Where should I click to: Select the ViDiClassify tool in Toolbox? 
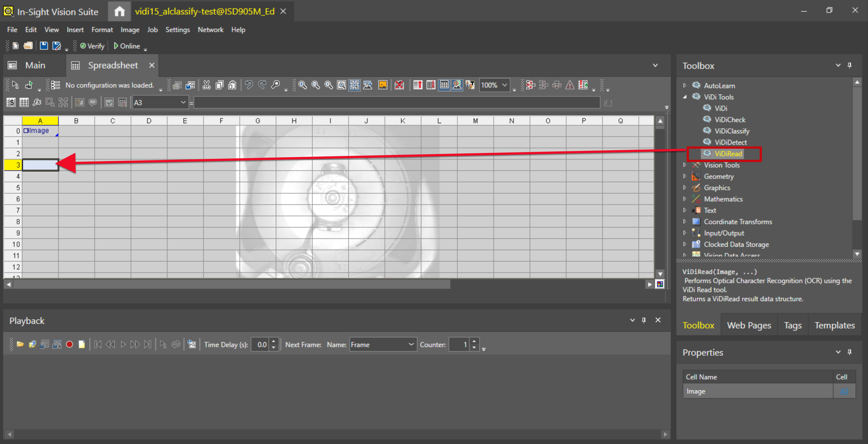coord(732,131)
